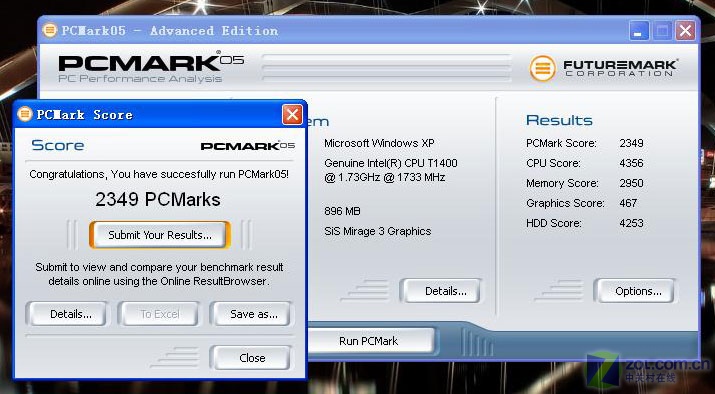This screenshot has width=715, height=394.
Task: Click the PCMark Score value 2349 in Results
Action: point(631,143)
